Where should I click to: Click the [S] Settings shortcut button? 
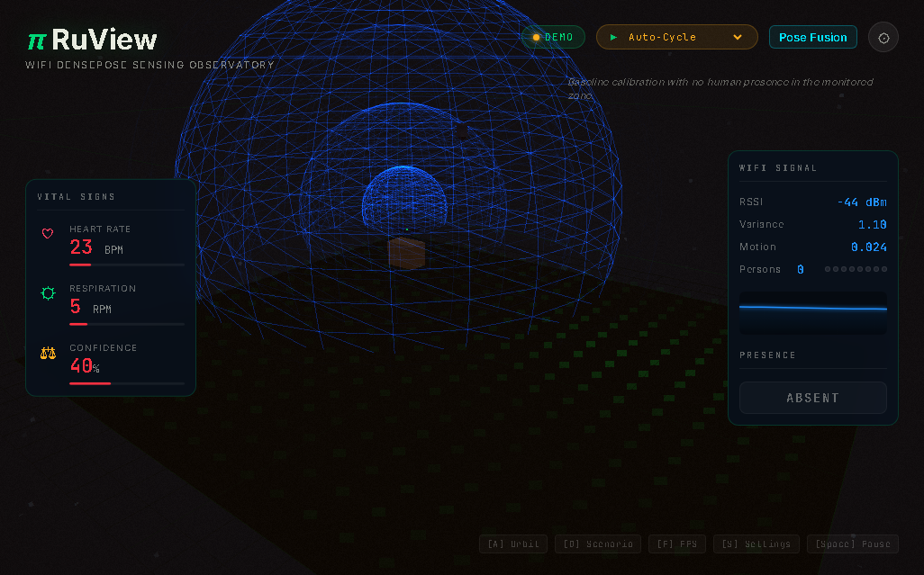(756, 544)
